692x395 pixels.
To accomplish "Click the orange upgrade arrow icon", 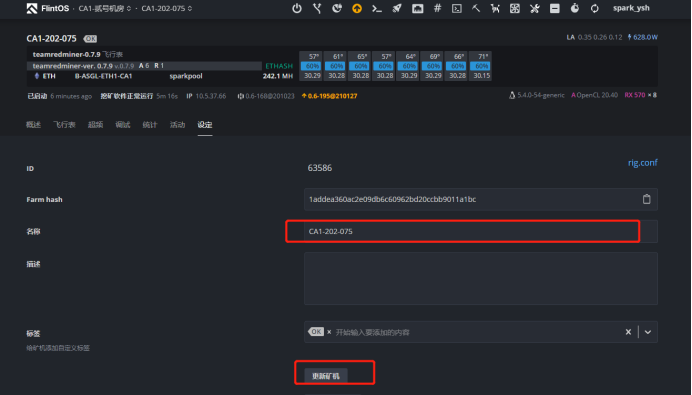I will coord(357,8).
